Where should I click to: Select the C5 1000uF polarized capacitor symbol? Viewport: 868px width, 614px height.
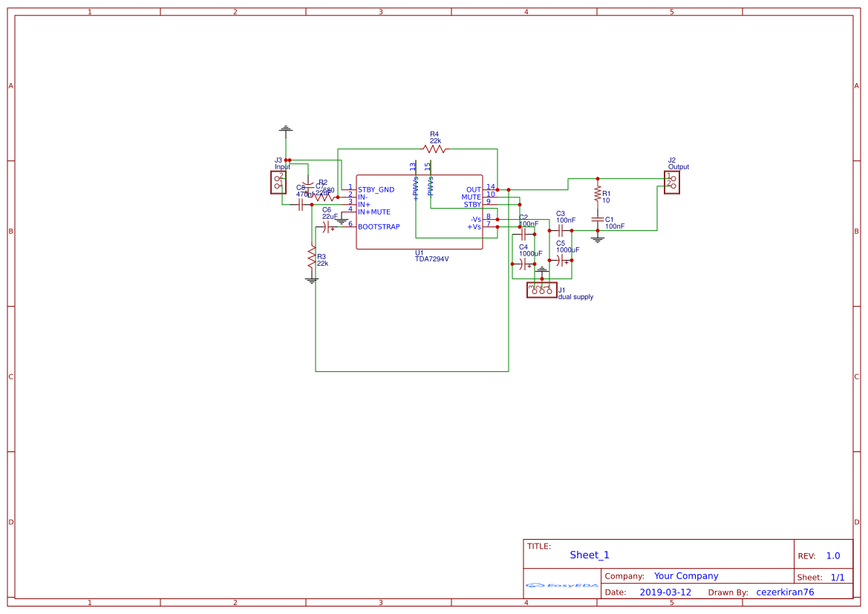[560, 260]
